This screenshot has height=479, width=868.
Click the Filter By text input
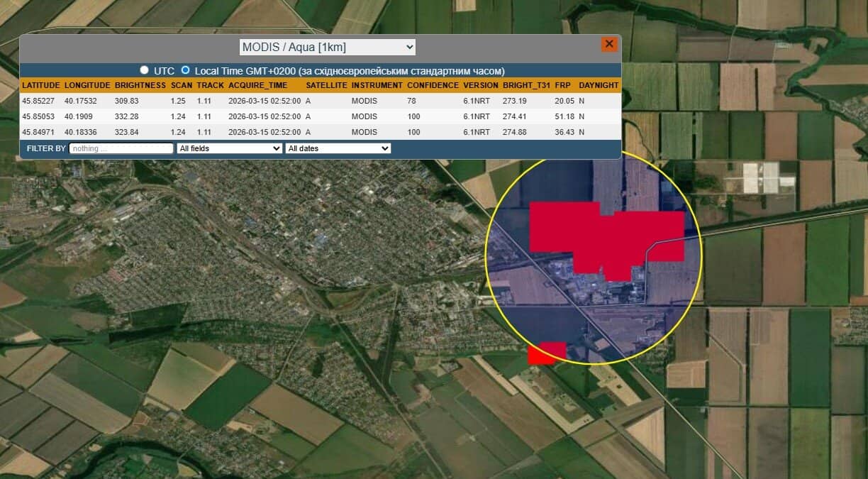[121, 148]
